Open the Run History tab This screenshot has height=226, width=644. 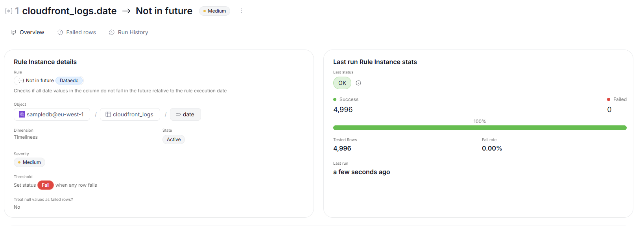coord(133,32)
